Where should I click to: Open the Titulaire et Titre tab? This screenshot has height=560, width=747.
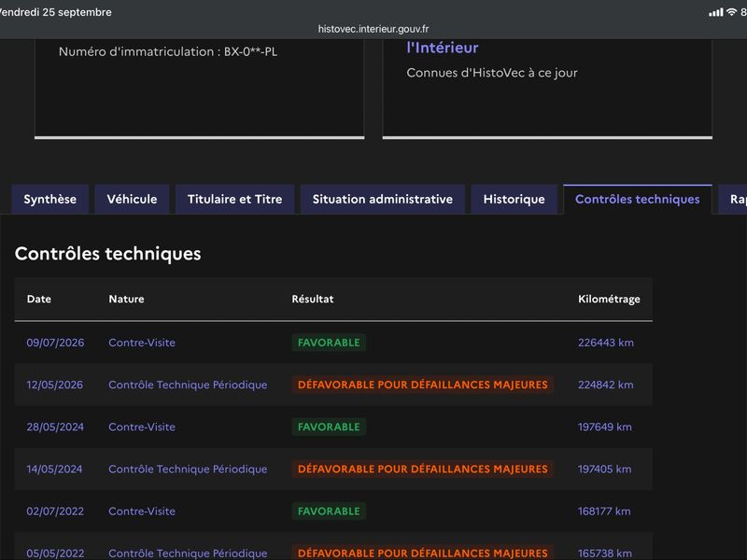tap(235, 199)
